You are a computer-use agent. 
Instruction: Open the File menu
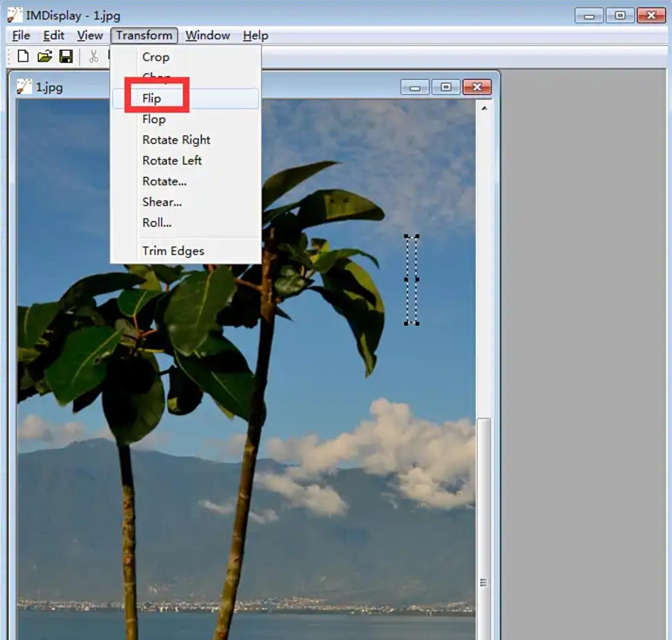(x=21, y=36)
